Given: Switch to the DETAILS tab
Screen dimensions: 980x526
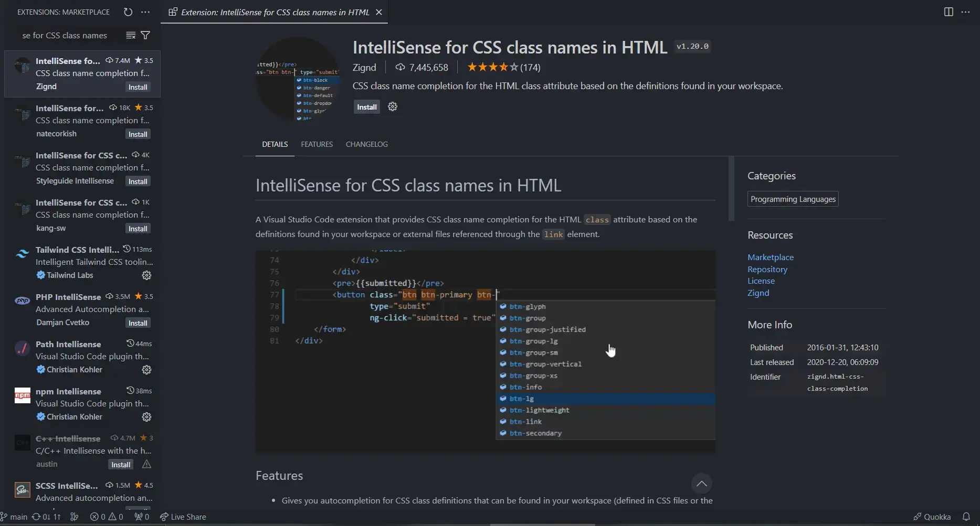Looking at the screenshot, I should coord(275,144).
